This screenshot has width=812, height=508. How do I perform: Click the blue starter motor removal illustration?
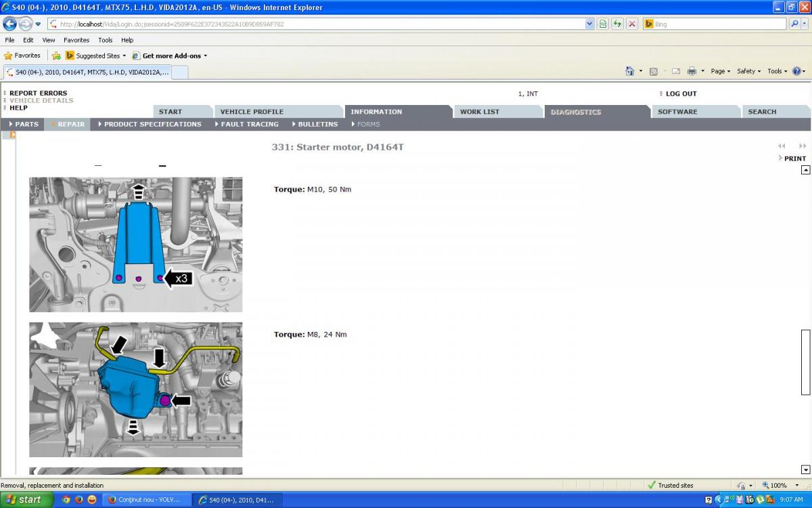[x=135, y=389]
